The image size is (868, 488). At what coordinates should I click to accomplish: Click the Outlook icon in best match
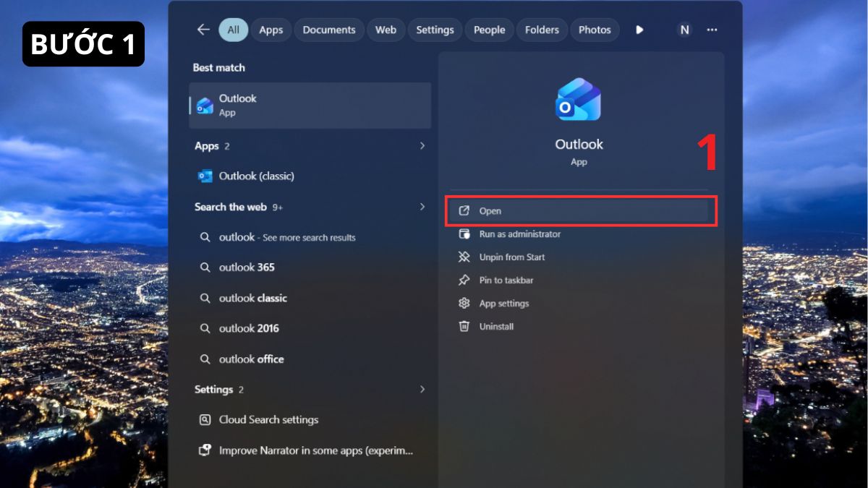click(x=205, y=106)
